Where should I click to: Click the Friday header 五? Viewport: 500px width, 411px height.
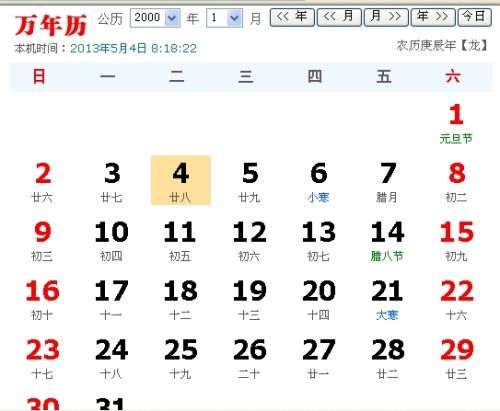384,77
